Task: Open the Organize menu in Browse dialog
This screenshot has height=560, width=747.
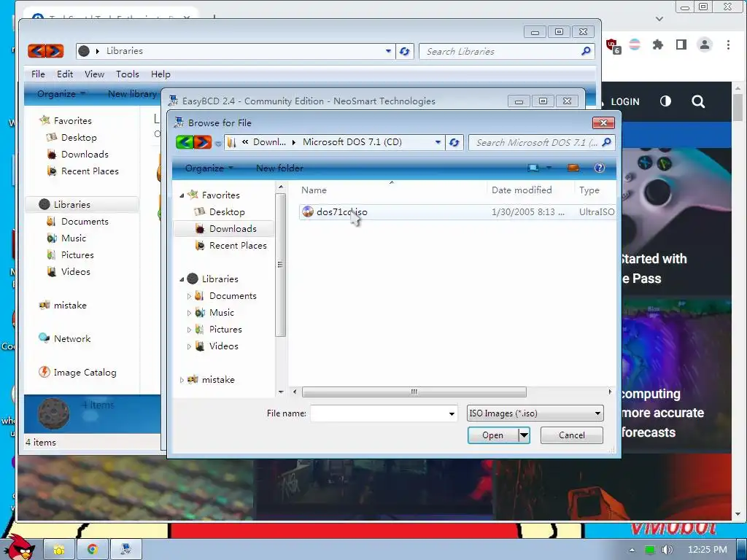Action: click(x=209, y=168)
